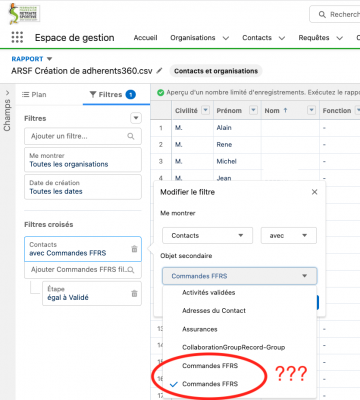Image resolution: width=360 pixels, height=400 pixels.
Task: Click the Civilité column header
Action: tap(186, 110)
